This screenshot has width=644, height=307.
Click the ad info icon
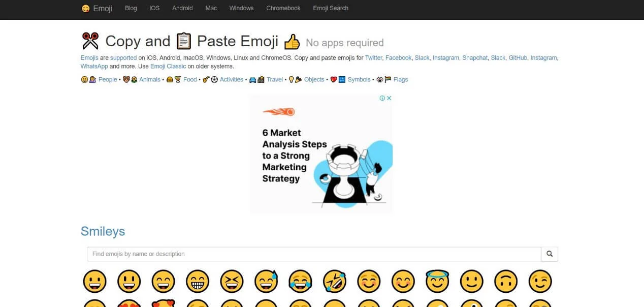(x=382, y=98)
